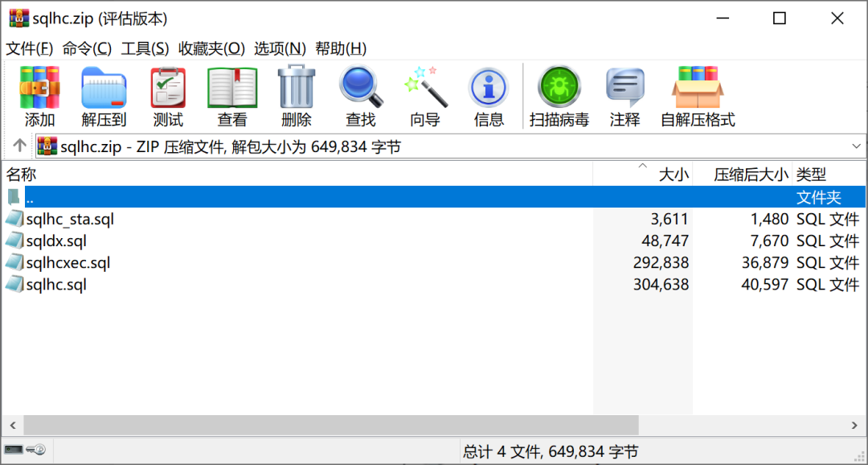The height and width of the screenshot is (465, 868).
Task: Expand the address bar dropdown chevron
Action: point(857,146)
